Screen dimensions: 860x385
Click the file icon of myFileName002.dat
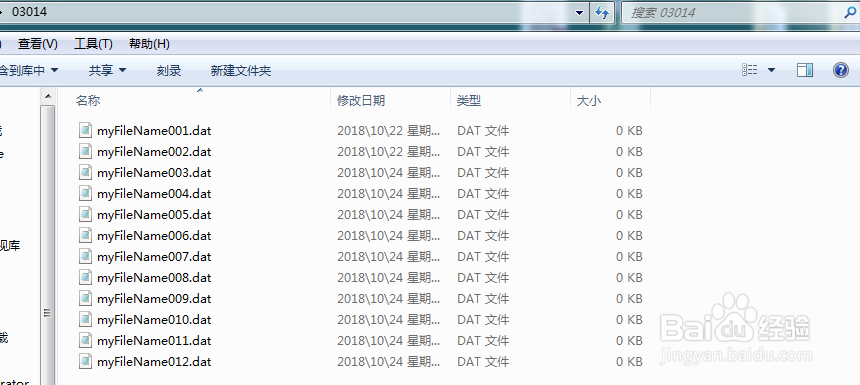point(85,151)
